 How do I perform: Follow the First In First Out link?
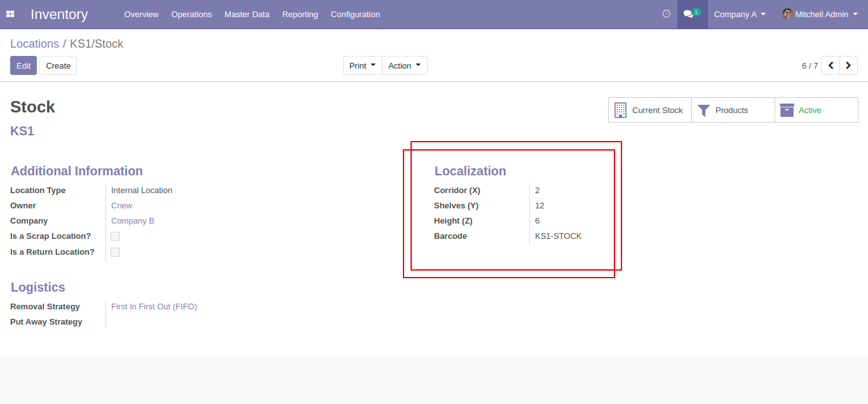(154, 307)
